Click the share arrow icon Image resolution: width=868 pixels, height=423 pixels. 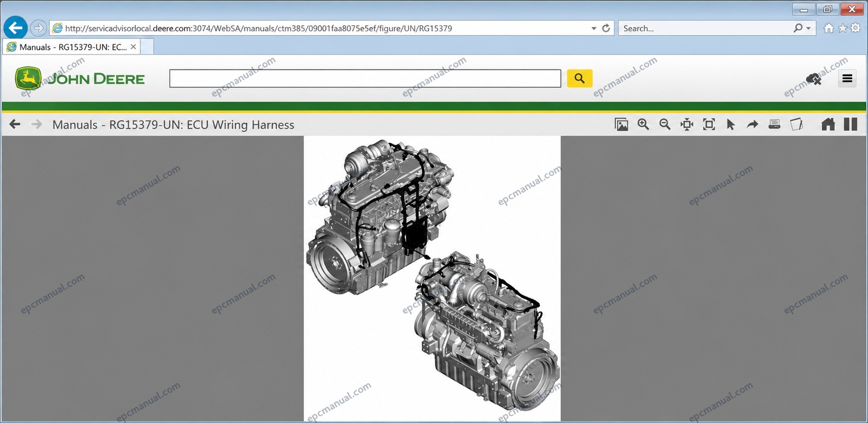click(x=752, y=124)
